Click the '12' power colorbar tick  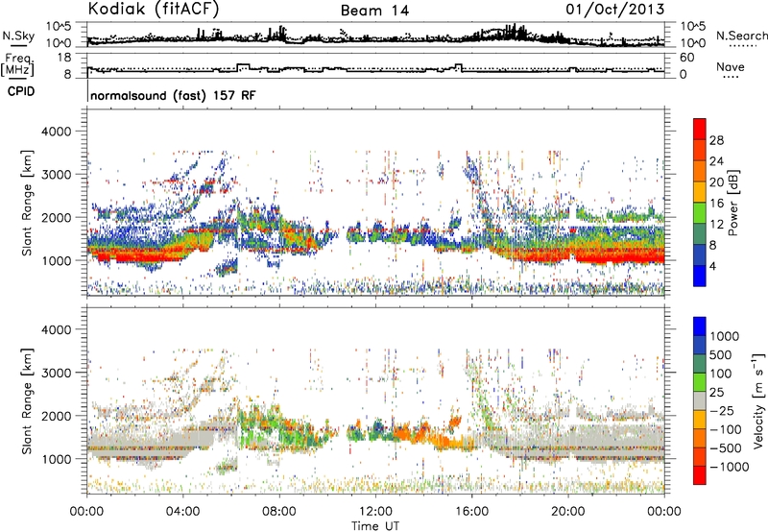point(716,225)
